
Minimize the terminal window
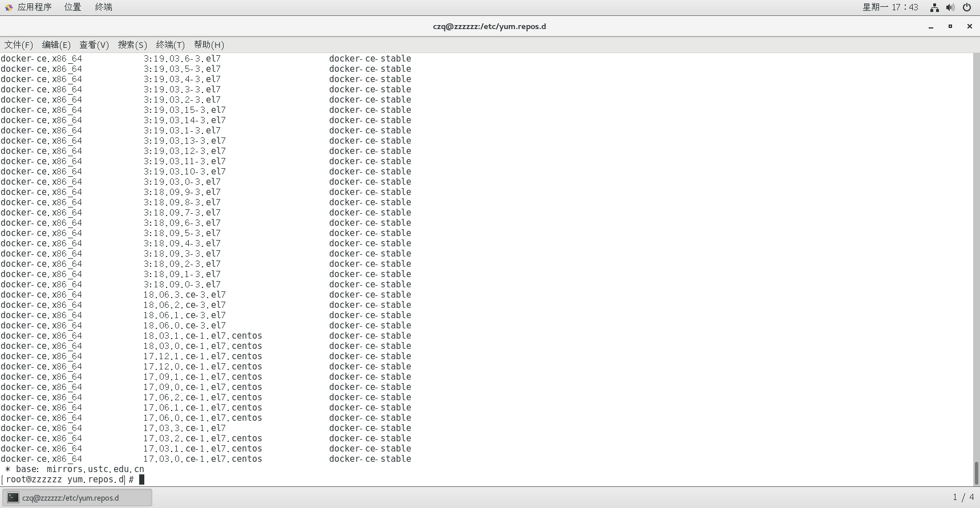931,26
